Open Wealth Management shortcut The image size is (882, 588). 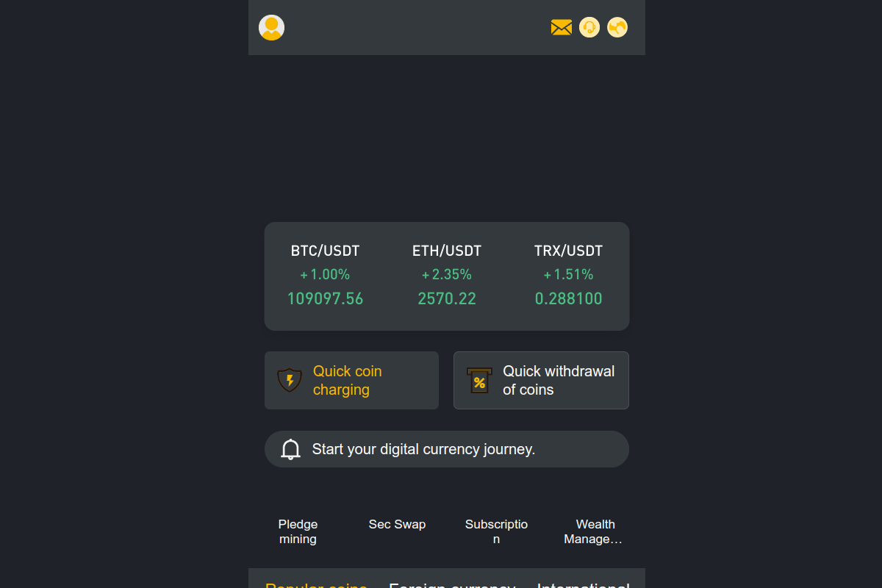click(595, 531)
